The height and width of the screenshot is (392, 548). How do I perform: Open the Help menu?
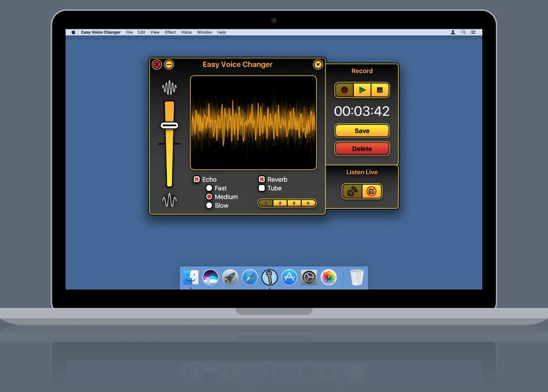pos(222,32)
